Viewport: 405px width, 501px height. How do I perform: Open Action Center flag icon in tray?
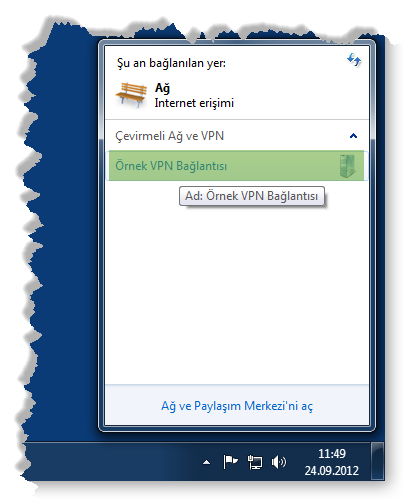[230, 462]
